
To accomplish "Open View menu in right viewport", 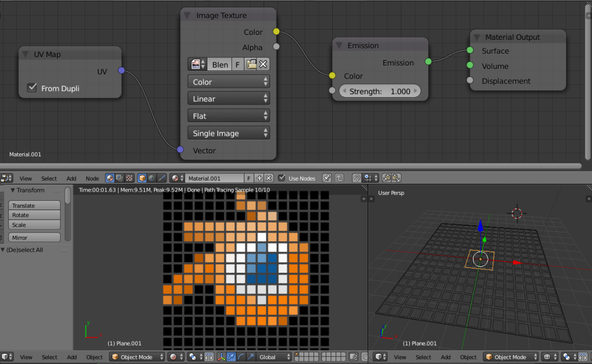I will click(400, 357).
